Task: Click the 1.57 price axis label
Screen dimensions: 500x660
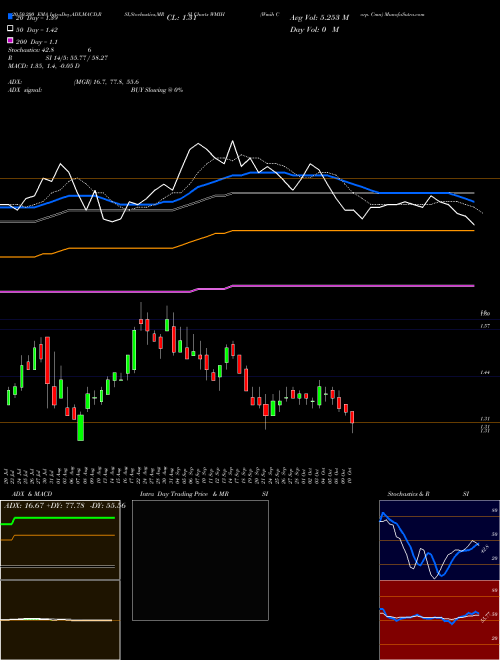Action: 485,326
